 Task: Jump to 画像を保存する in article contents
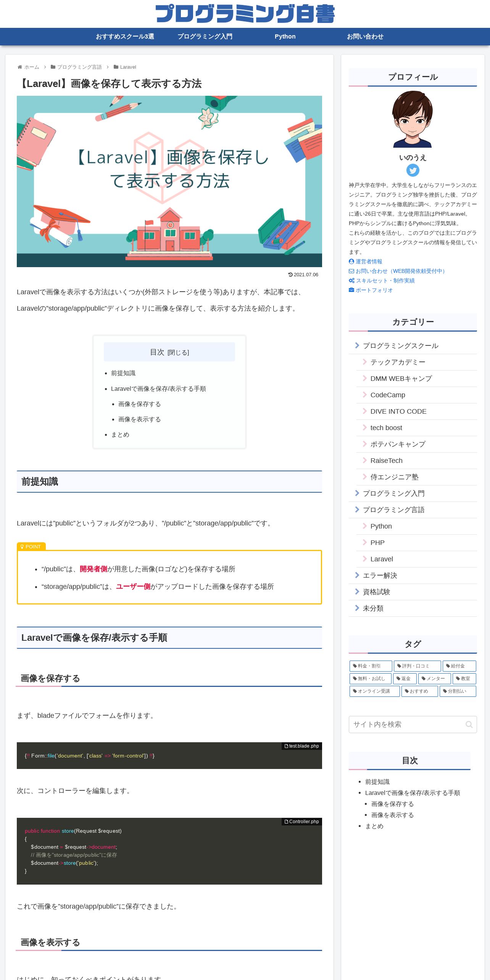coord(140,404)
